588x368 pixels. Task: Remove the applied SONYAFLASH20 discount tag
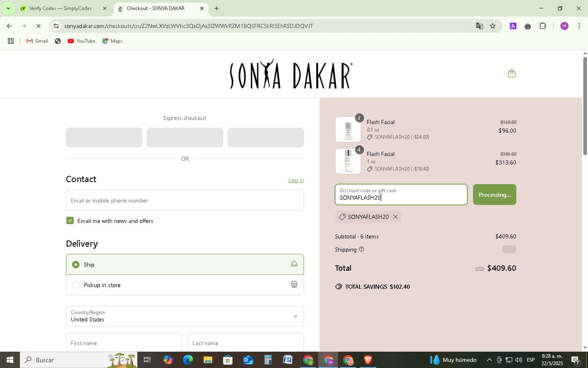395,217
